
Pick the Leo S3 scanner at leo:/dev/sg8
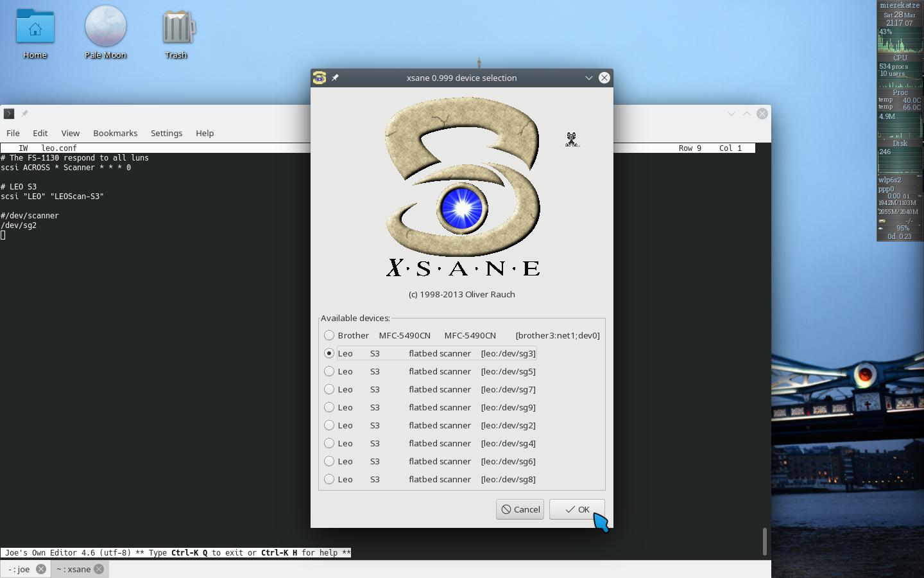coord(329,479)
